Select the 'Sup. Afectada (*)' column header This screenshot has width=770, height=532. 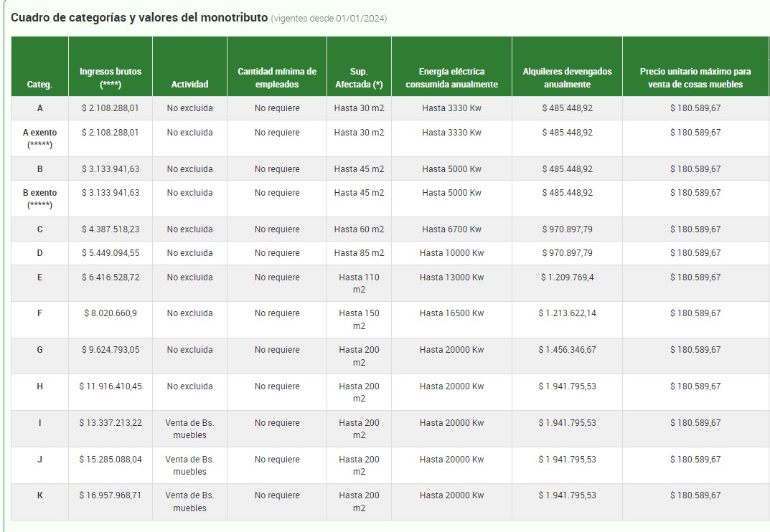(359, 77)
